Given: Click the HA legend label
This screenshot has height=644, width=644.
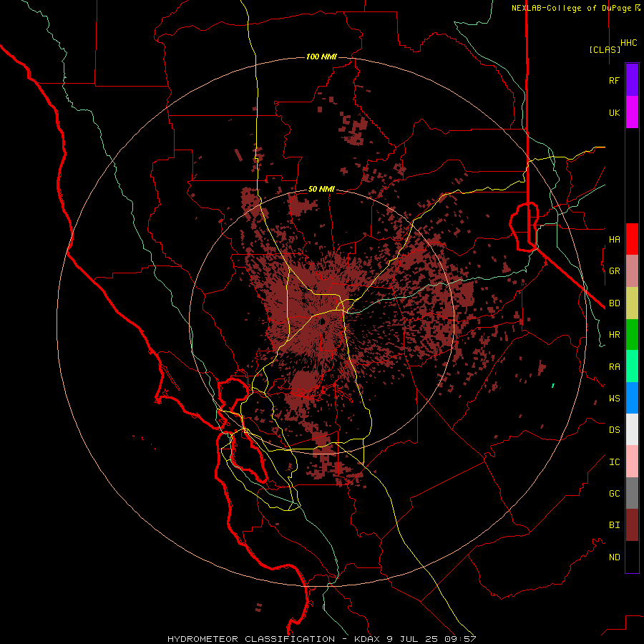Looking at the screenshot, I should 614,239.
